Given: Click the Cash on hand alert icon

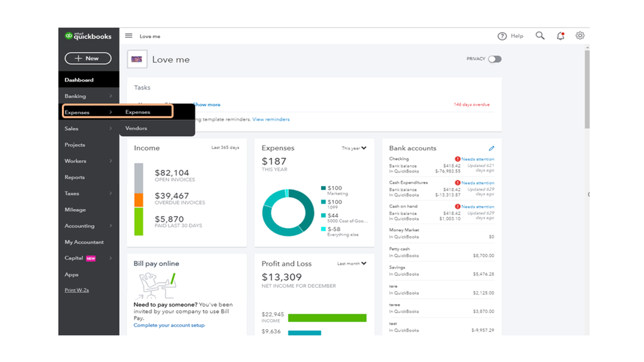Looking at the screenshot, I should 457,207.
